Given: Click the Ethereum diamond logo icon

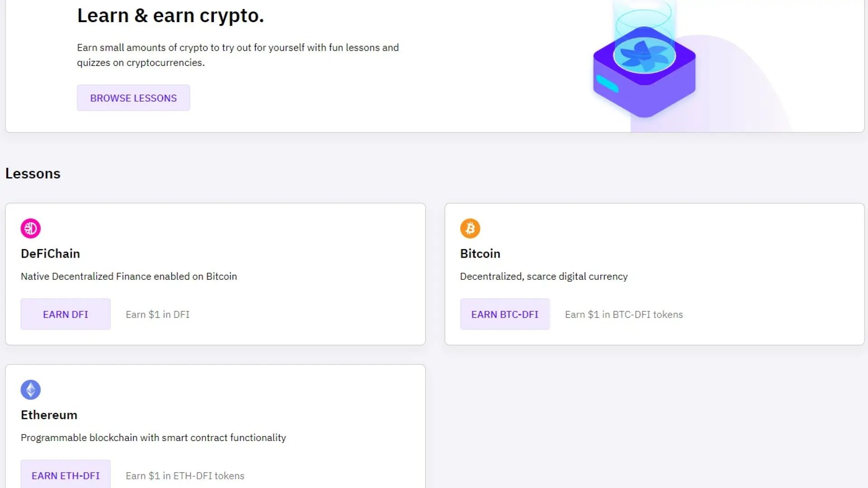Looking at the screenshot, I should (31, 389).
